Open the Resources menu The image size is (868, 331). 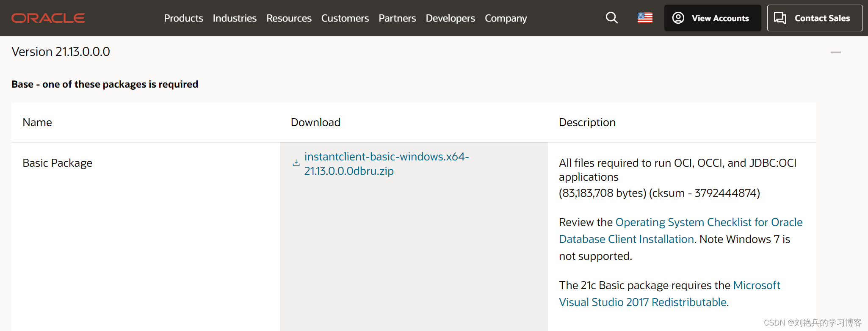pos(289,18)
